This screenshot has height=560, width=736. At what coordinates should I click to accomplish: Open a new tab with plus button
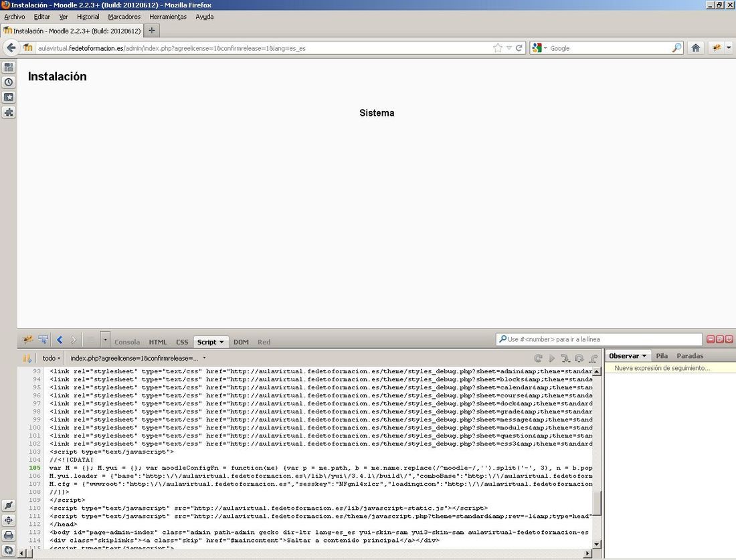click(152, 31)
